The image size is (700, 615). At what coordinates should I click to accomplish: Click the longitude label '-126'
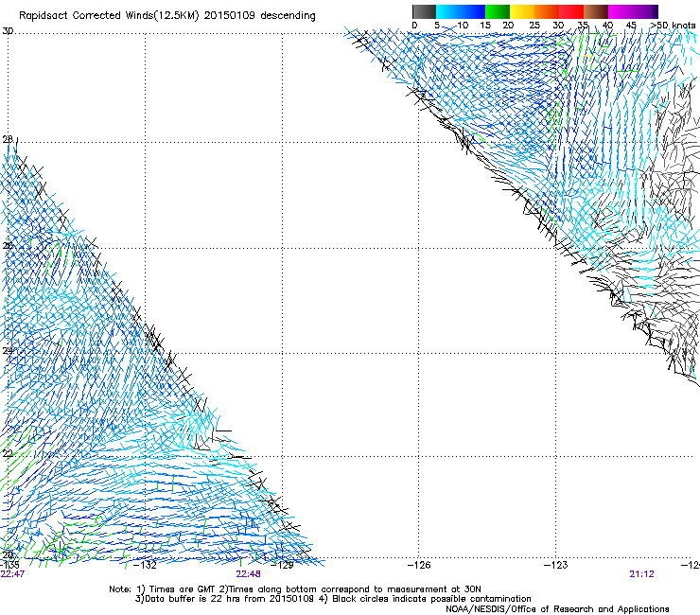[x=419, y=565]
